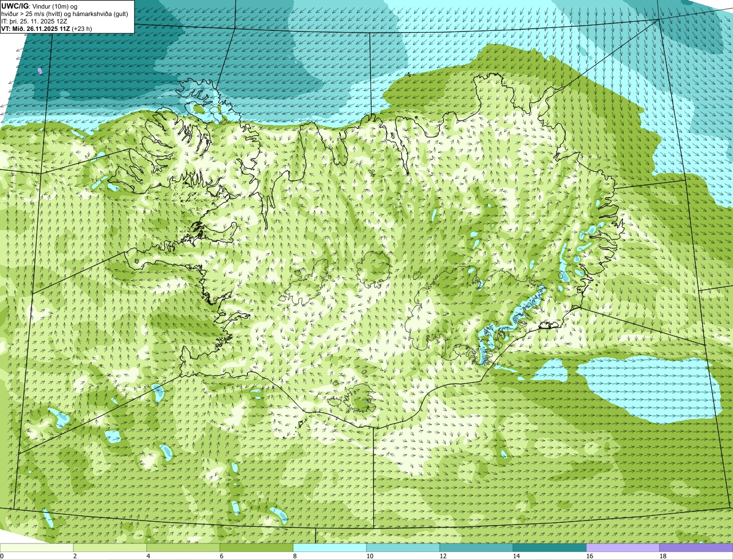Click the '14' scale label
This screenshot has width=733, height=560.
pyautogui.click(x=517, y=556)
